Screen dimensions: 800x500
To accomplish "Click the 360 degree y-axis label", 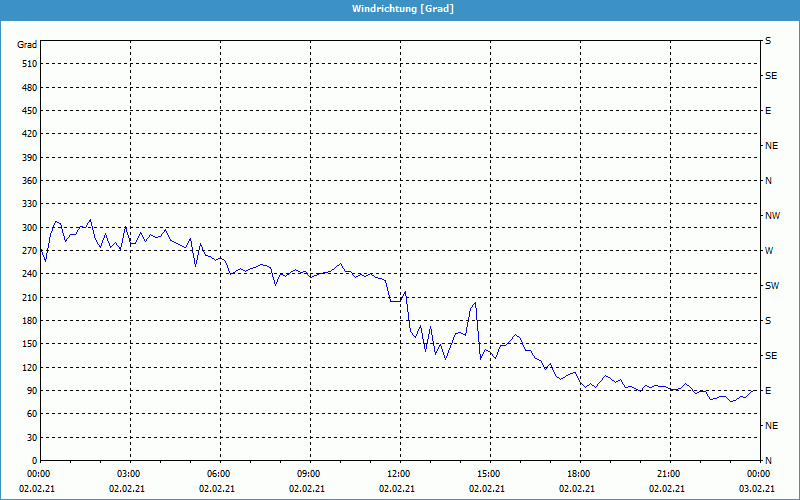I will (x=27, y=181).
